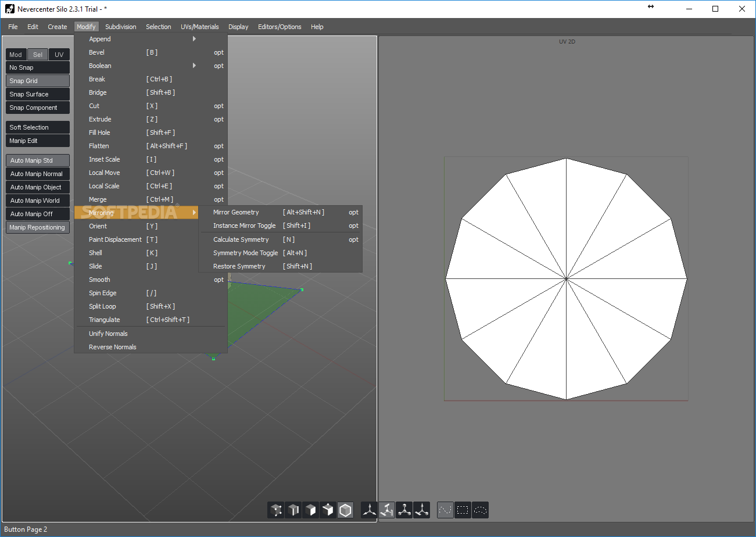Click the UV 2D viewport label
756x537 pixels.
[567, 42]
